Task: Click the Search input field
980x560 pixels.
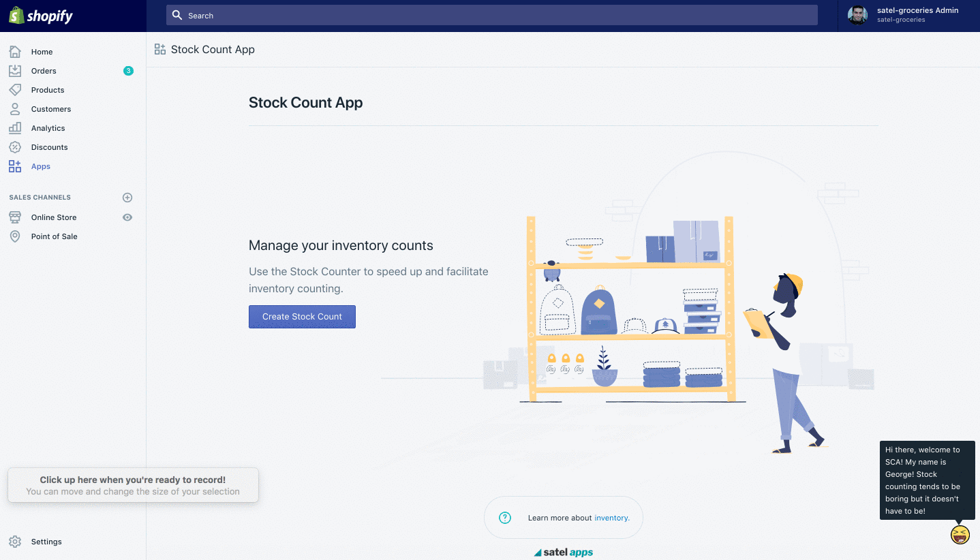Action: pyautogui.click(x=491, y=16)
